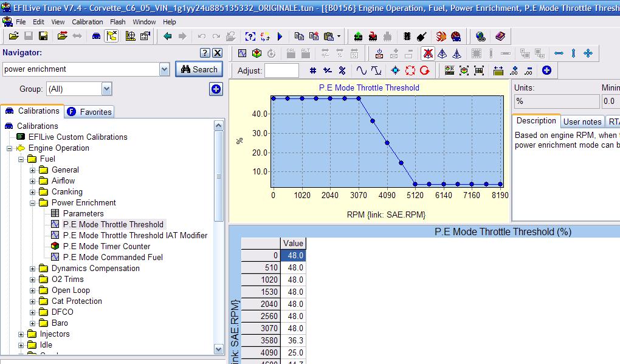Click the Open tune file icon
The height and width of the screenshot is (364, 620).
[14, 36]
